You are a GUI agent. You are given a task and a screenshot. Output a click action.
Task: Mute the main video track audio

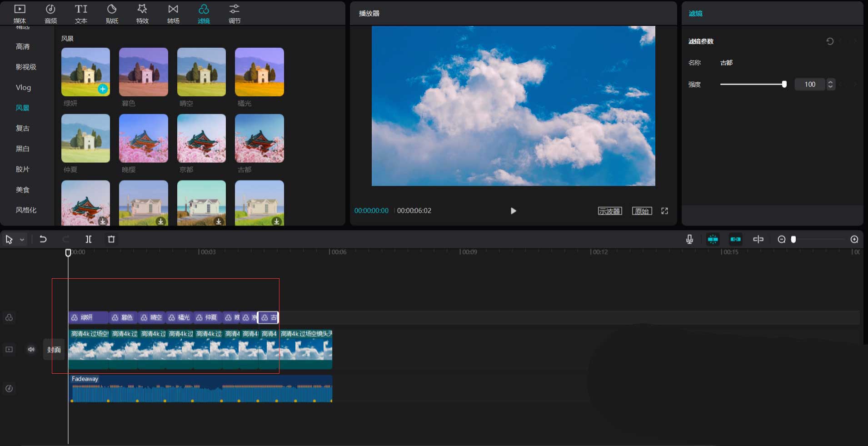coord(31,349)
